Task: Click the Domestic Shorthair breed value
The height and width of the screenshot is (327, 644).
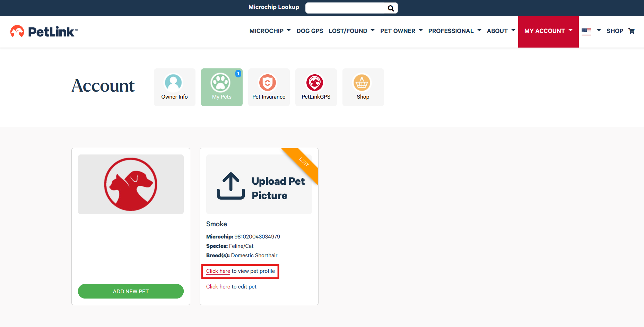Action: (x=254, y=255)
